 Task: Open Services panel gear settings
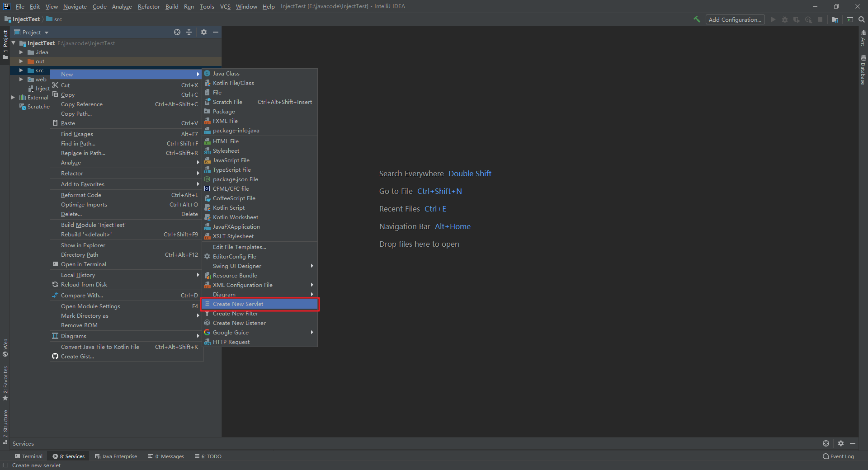[841, 443]
